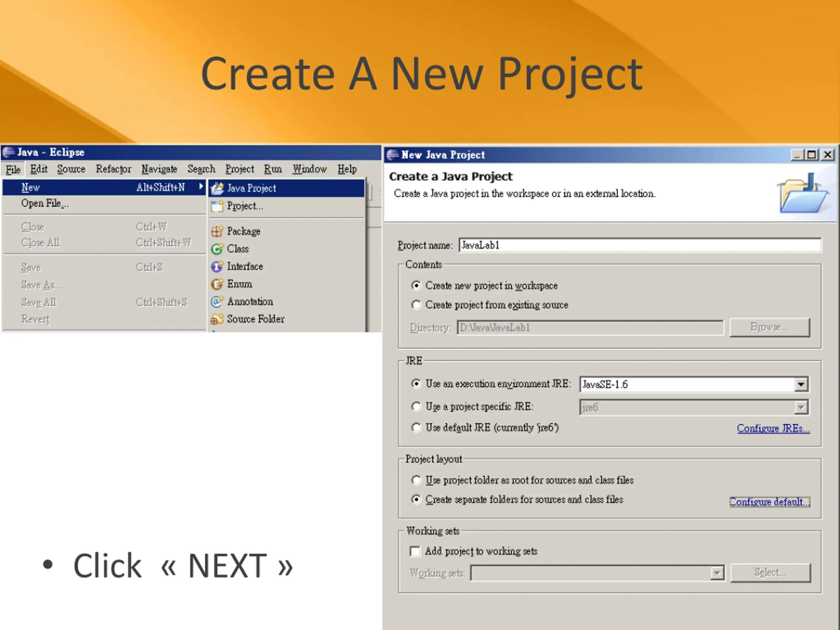Viewport: 840px width, 630px height.
Task: Select Create new project in workspace radio
Action: tap(416, 285)
